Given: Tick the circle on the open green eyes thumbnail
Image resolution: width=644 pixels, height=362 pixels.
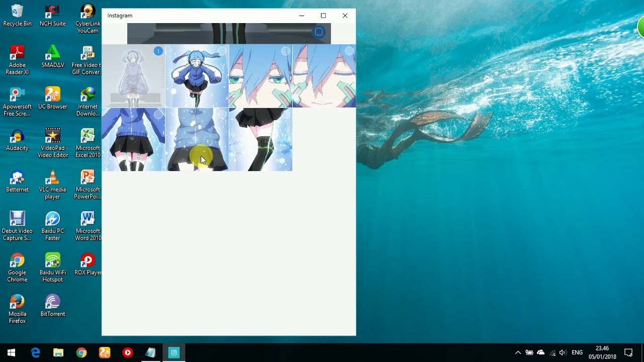Looking at the screenshot, I should 285,51.
